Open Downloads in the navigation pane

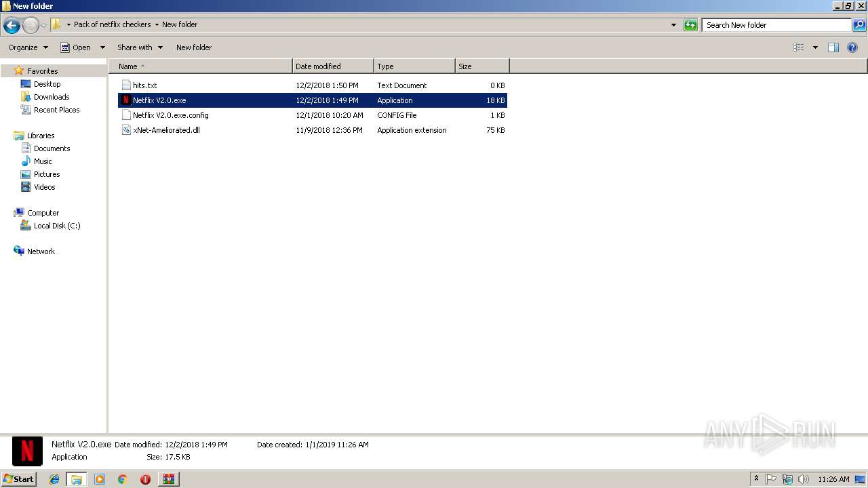pyautogui.click(x=52, y=97)
